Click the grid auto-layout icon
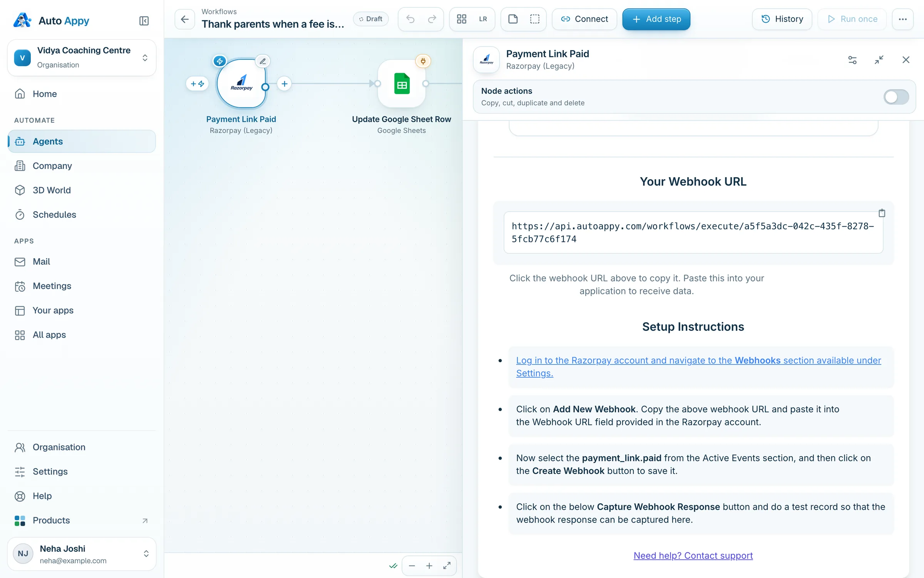 (462, 19)
